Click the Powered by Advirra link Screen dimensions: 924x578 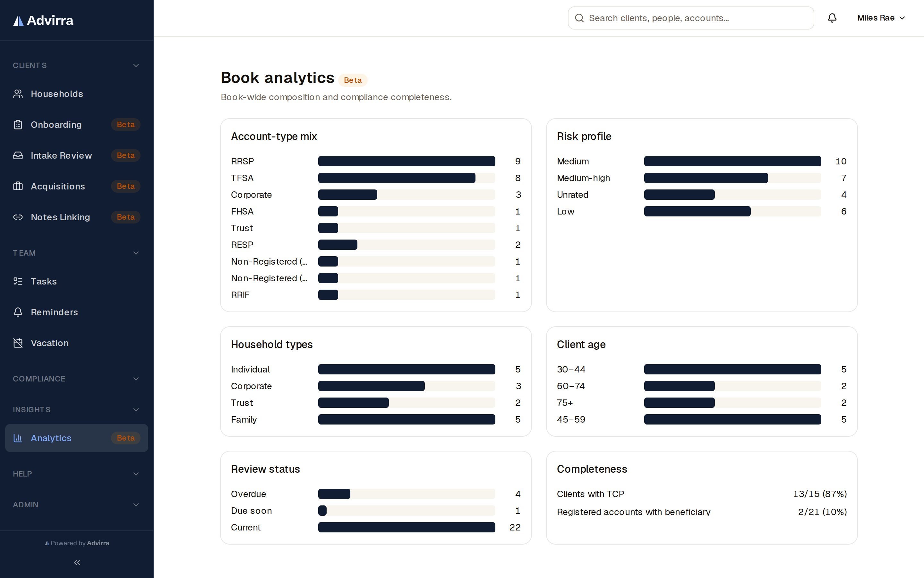pos(77,543)
